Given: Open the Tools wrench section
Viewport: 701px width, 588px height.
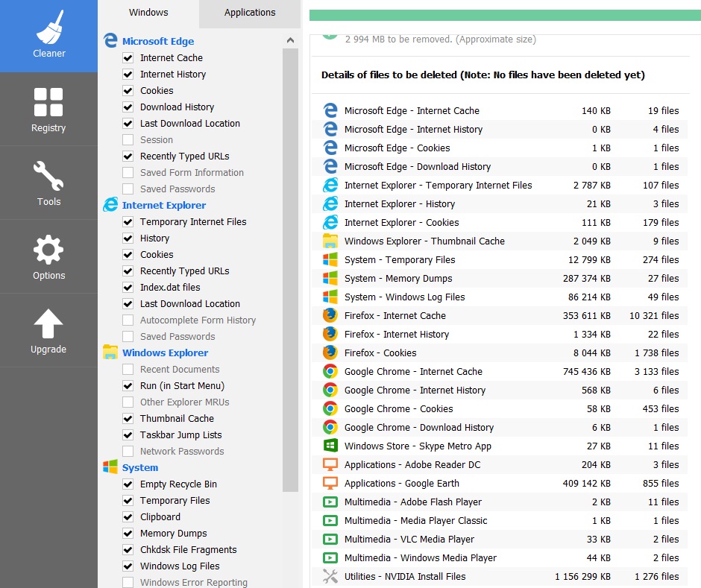Looking at the screenshot, I should (x=48, y=183).
